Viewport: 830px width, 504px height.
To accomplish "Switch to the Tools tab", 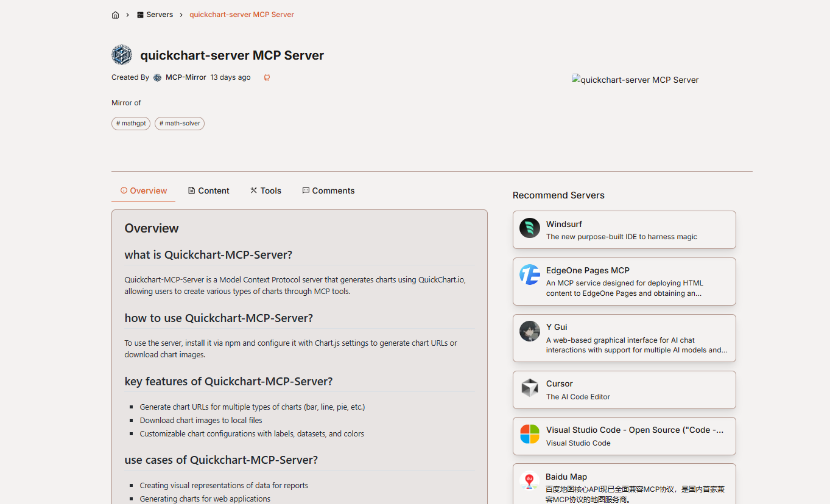I will click(266, 191).
